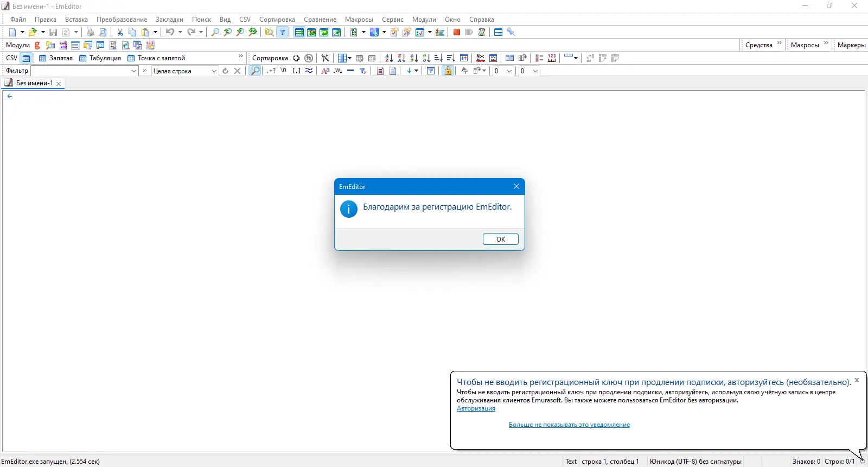Click the Sort A to Z icon

388,58
